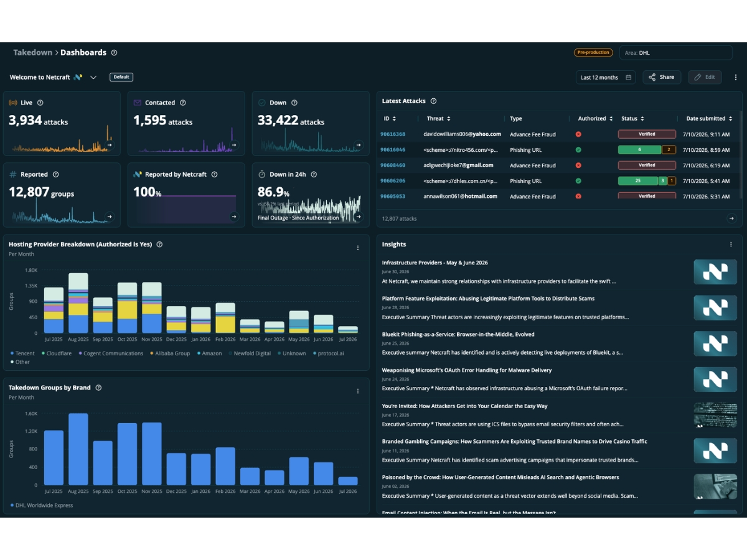Click help icon on Hosting Provider Breakdown
This screenshot has width=747, height=560.
click(160, 245)
